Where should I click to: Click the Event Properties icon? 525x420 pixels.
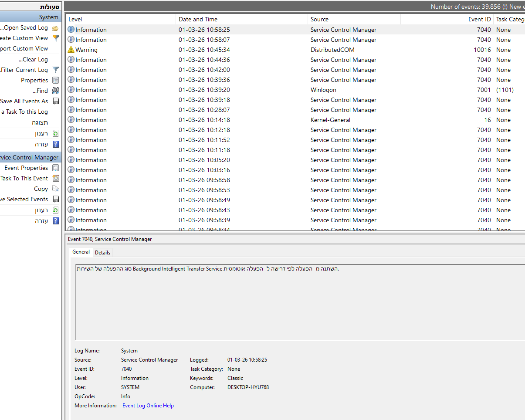click(x=55, y=168)
